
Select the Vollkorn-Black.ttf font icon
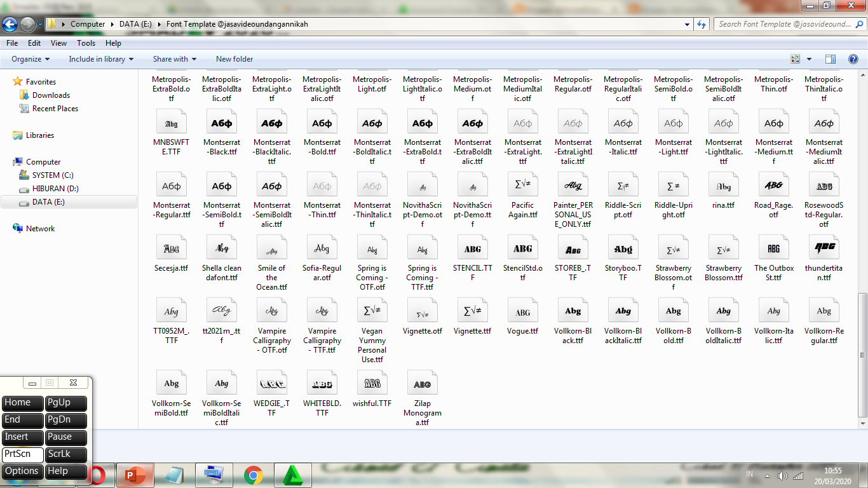point(573,311)
